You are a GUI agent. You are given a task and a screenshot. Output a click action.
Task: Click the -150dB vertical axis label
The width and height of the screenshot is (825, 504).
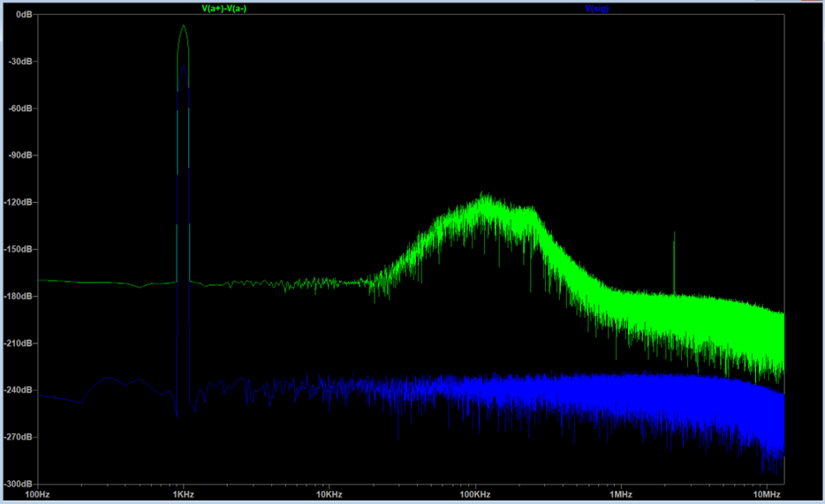click(x=19, y=249)
